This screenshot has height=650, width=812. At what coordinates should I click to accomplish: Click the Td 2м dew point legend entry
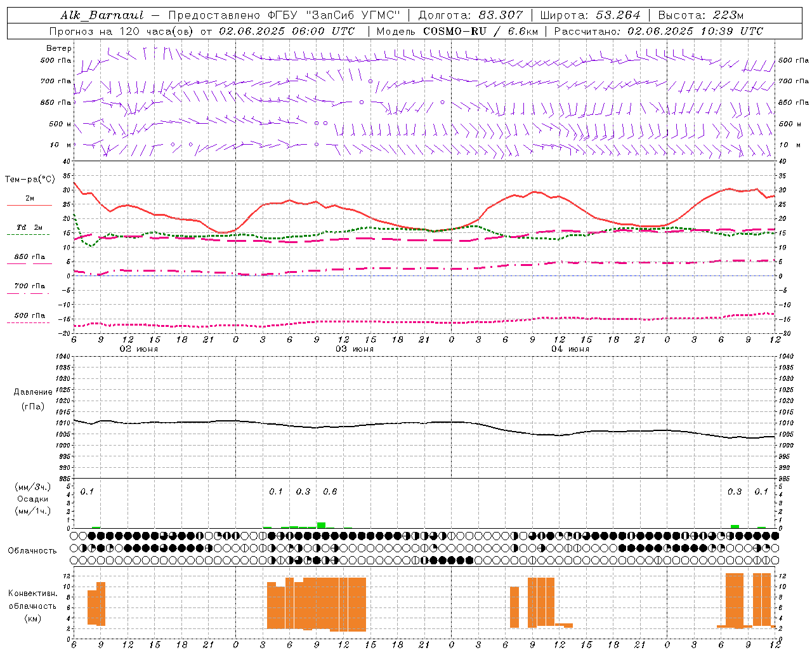(30, 227)
